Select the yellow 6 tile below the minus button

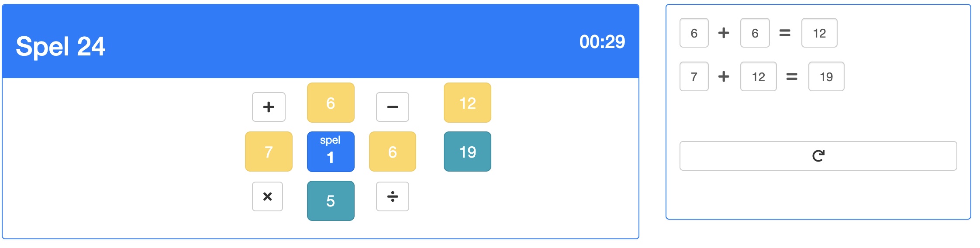click(x=392, y=152)
